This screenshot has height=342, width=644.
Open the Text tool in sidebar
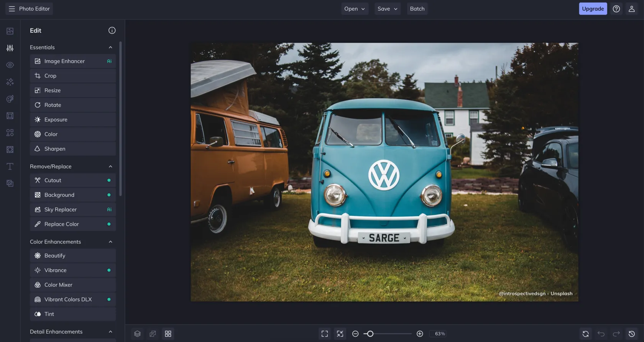coord(10,166)
